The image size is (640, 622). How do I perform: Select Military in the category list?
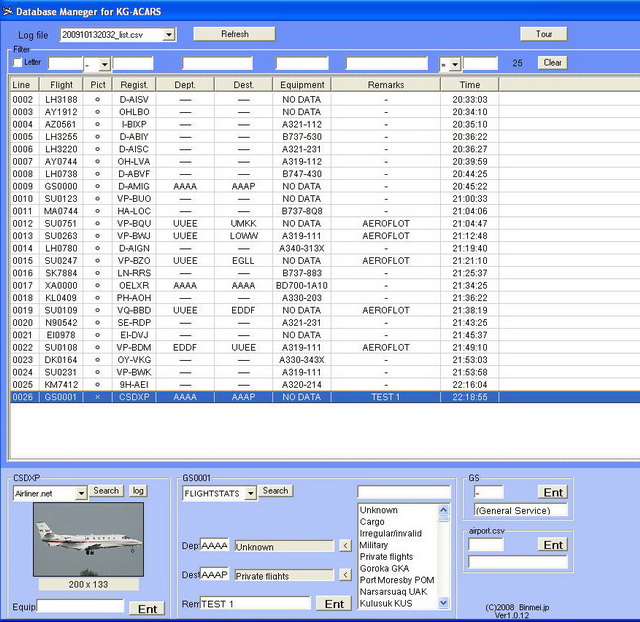click(374, 545)
